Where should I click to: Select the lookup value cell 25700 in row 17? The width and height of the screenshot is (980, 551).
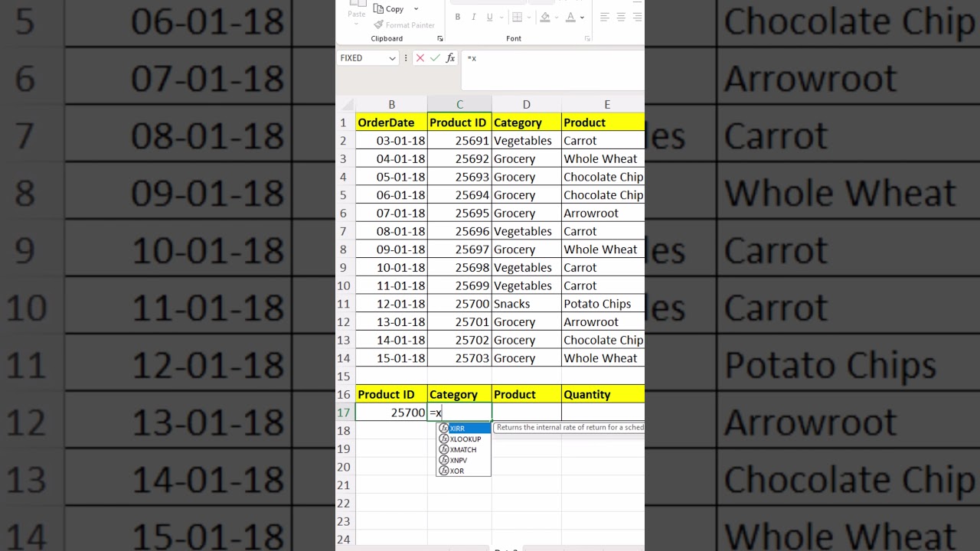[x=391, y=412]
